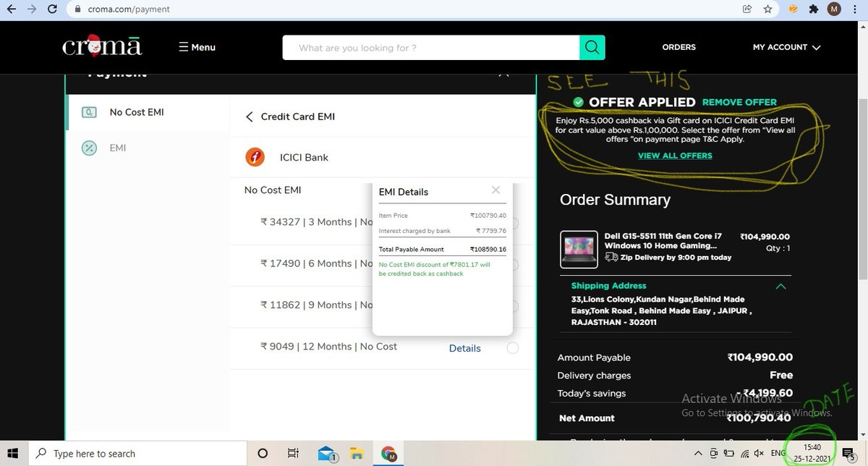
Task: Click the 'What are you looking for' search box
Action: tap(431, 48)
